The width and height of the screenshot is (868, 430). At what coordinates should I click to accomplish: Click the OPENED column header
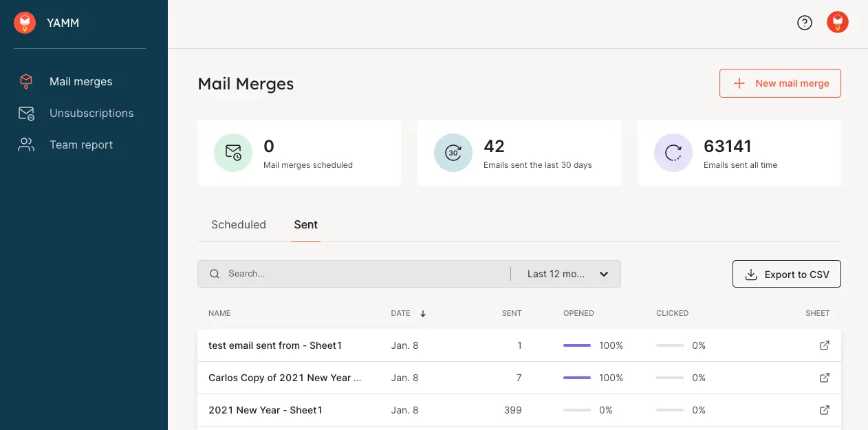pos(578,313)
